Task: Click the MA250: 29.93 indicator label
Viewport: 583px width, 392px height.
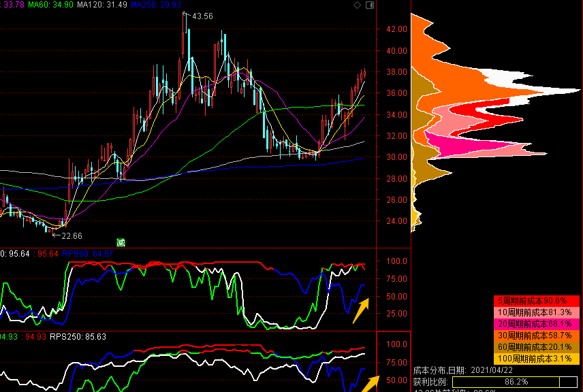Action: 156,5
